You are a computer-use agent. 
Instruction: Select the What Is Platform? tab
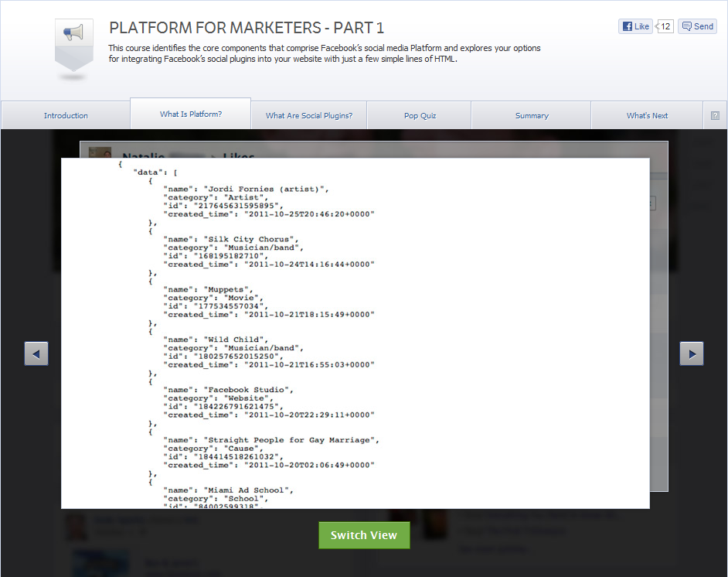[x=191, y=114]
